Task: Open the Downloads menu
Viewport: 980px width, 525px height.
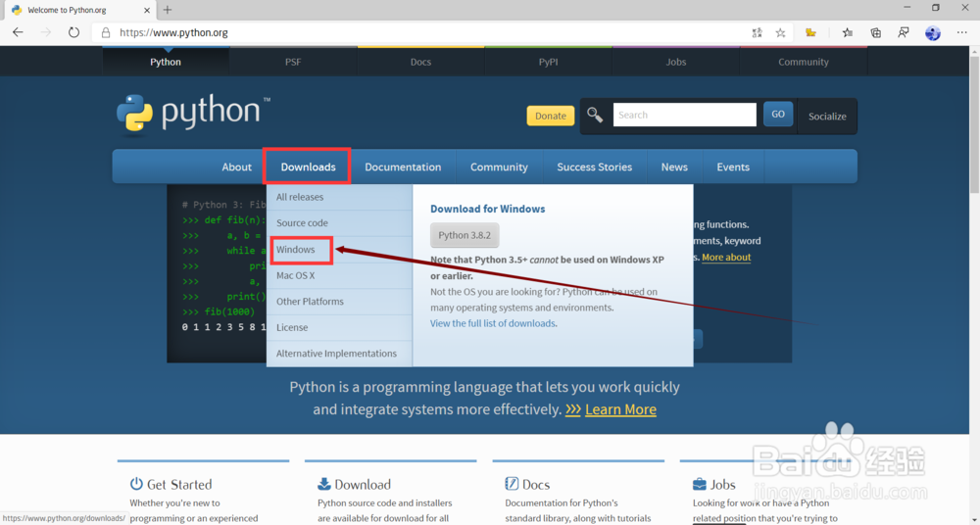Action: [308, 167]
